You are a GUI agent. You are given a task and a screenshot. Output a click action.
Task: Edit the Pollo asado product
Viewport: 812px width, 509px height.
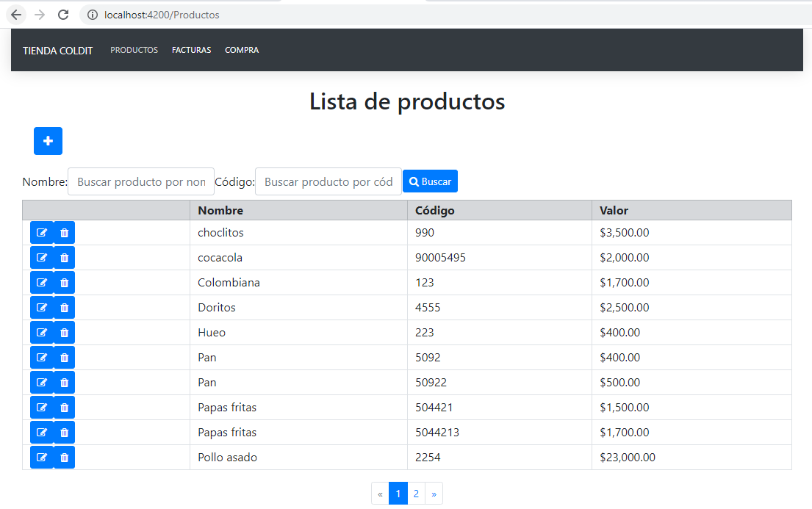42,458
